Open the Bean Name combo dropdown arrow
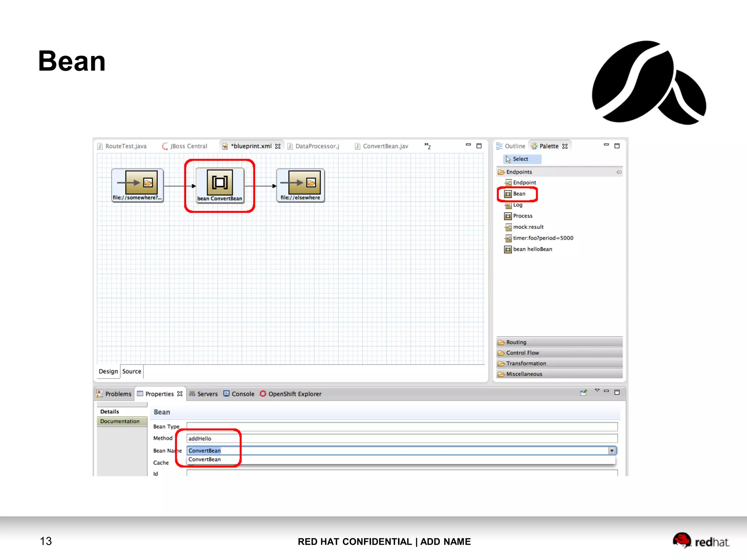Image resolution: width=747 pixels, height=560 pixels. click(612, 451)
